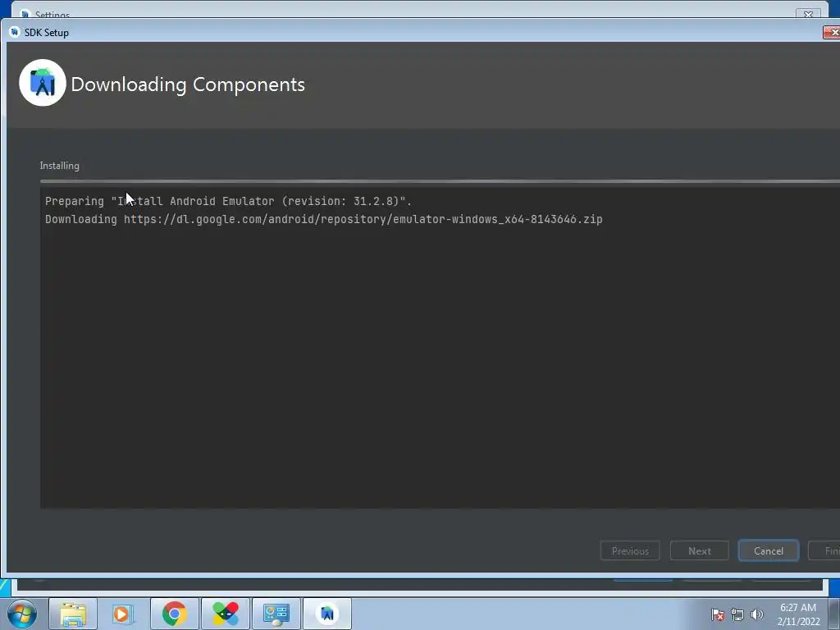The image size is (840, 630).
Task: Click the Cancel button in SDK Setup
Action: pyautogui.click(x=768, y=550)
